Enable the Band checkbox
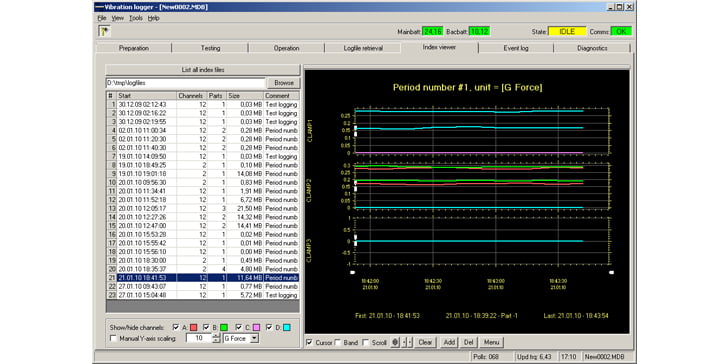 tap(338, 343)
